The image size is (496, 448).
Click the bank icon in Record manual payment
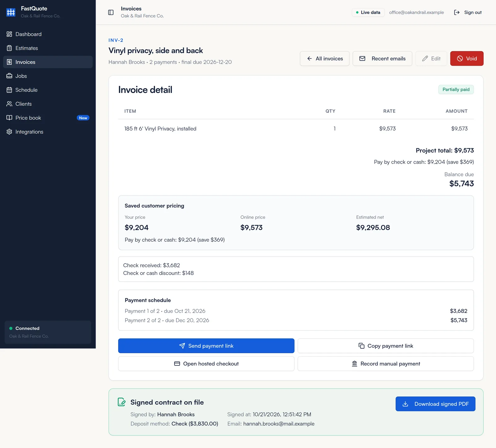(x=355, y=364)
